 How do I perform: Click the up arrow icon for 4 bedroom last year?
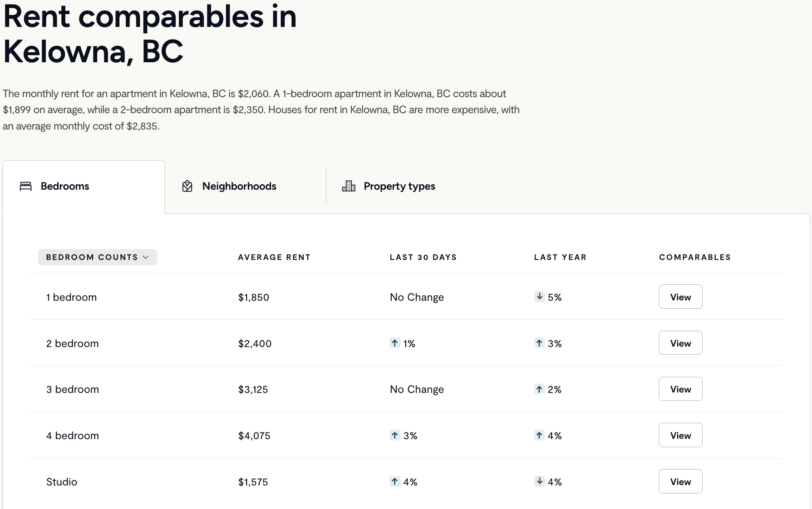[x=539, y=435]
